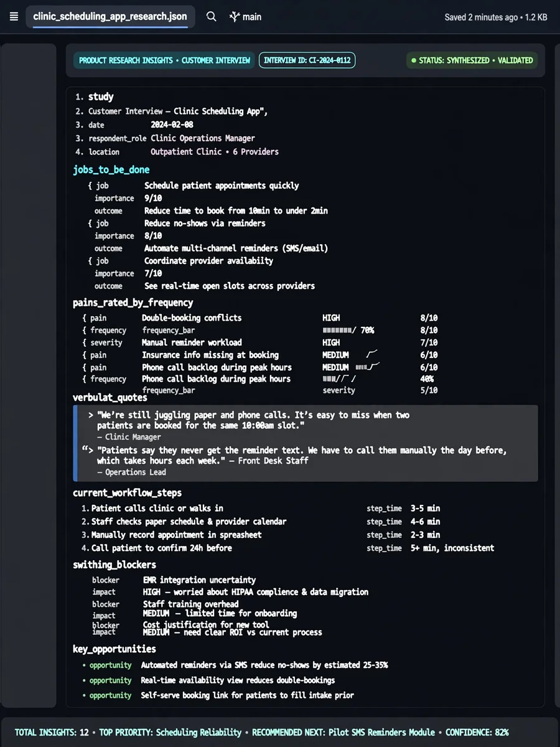Click 'TOTAL INSIGHTS: 12' in status bar

[52, 733]
